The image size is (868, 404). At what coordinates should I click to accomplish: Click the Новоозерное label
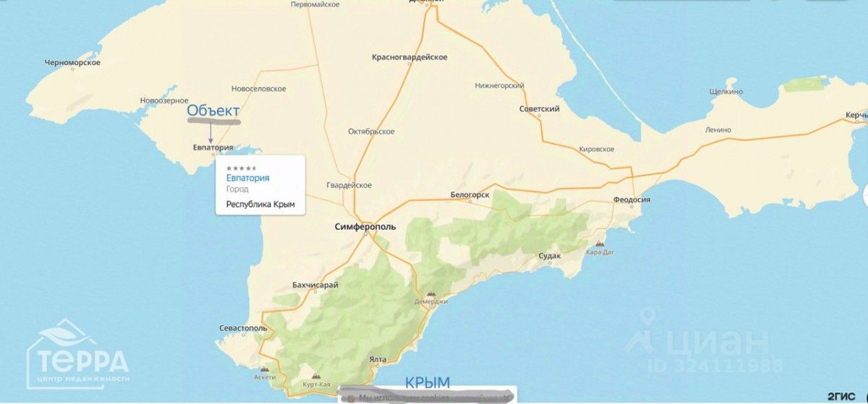(x=164, y=100)
